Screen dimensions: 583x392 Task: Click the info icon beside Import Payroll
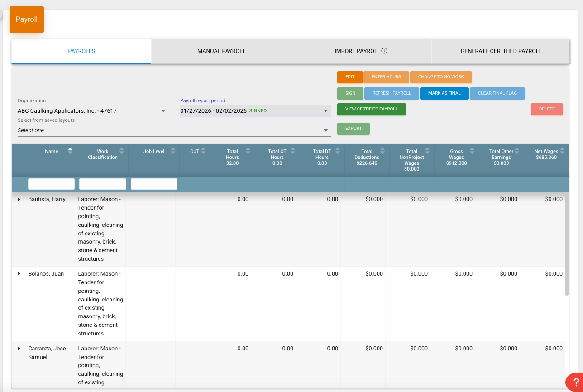tap(384, 51)
